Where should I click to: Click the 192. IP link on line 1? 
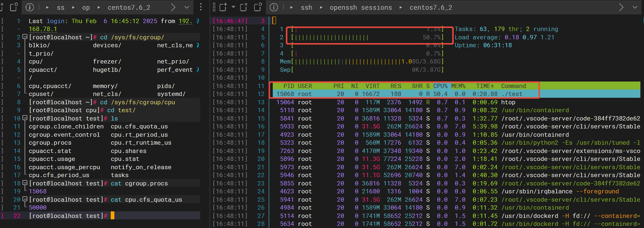185,21
